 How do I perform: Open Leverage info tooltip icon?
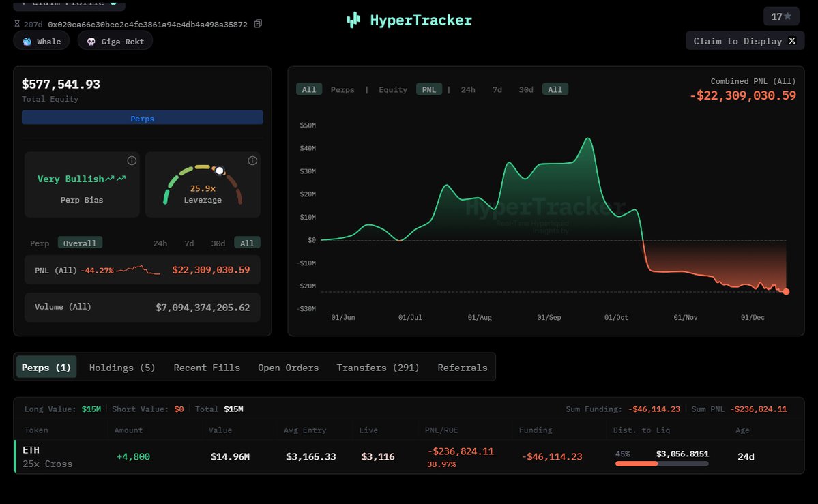point(252,161)
